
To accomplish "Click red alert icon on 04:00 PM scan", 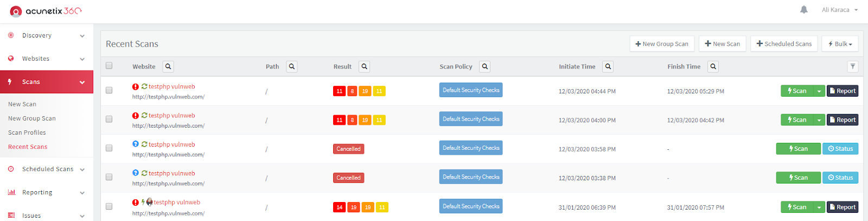I will click(136, 115).
